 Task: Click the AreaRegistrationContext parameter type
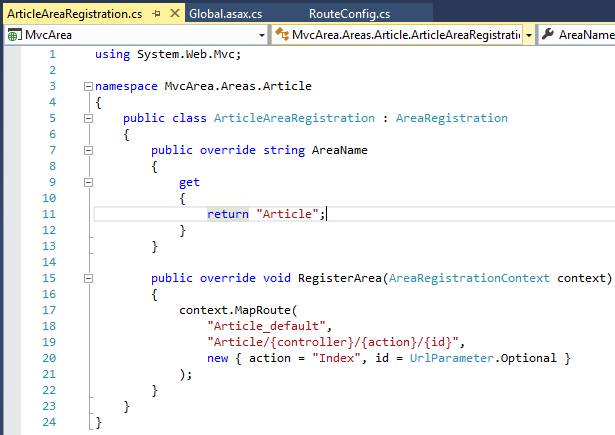pos(469,278)
